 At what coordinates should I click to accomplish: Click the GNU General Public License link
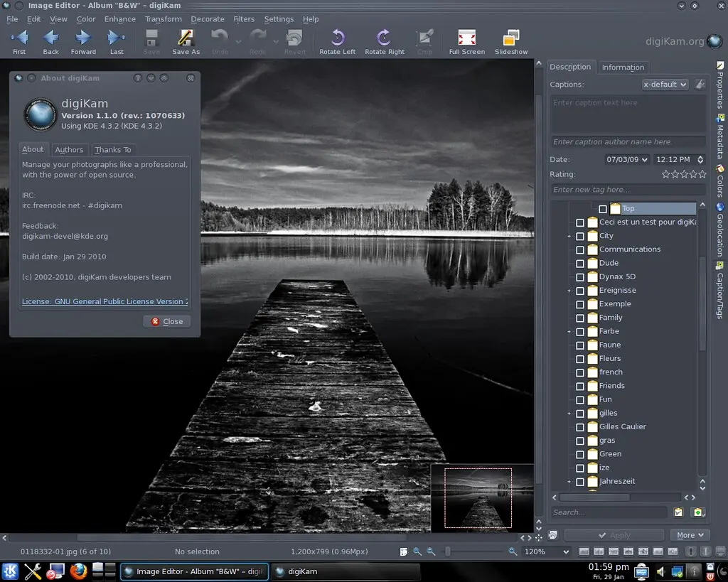[x=103, y=301]
